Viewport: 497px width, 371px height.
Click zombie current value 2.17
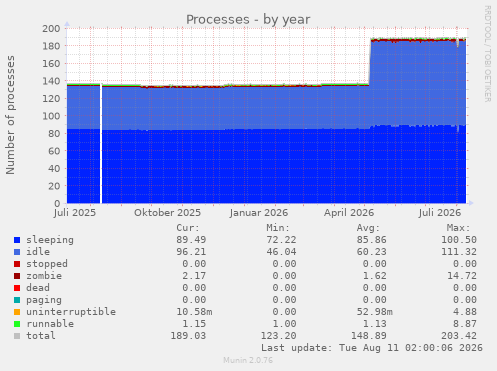pyautogui.click(x=194, y=276)
